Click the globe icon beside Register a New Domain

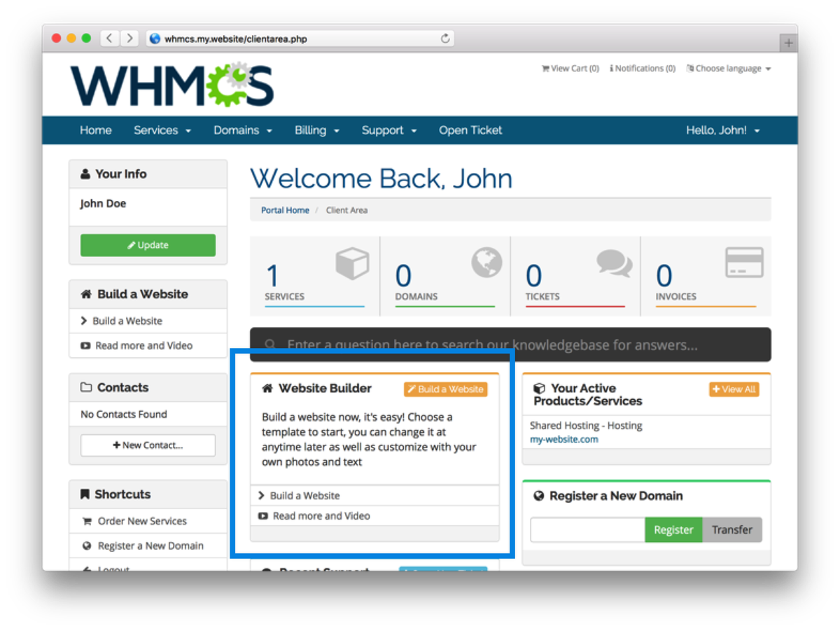539,496
